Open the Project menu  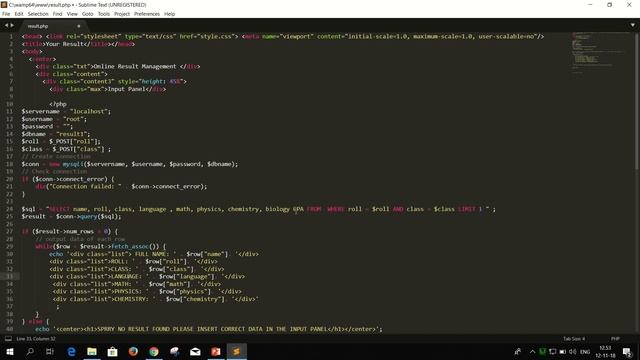tap(122, 14)
